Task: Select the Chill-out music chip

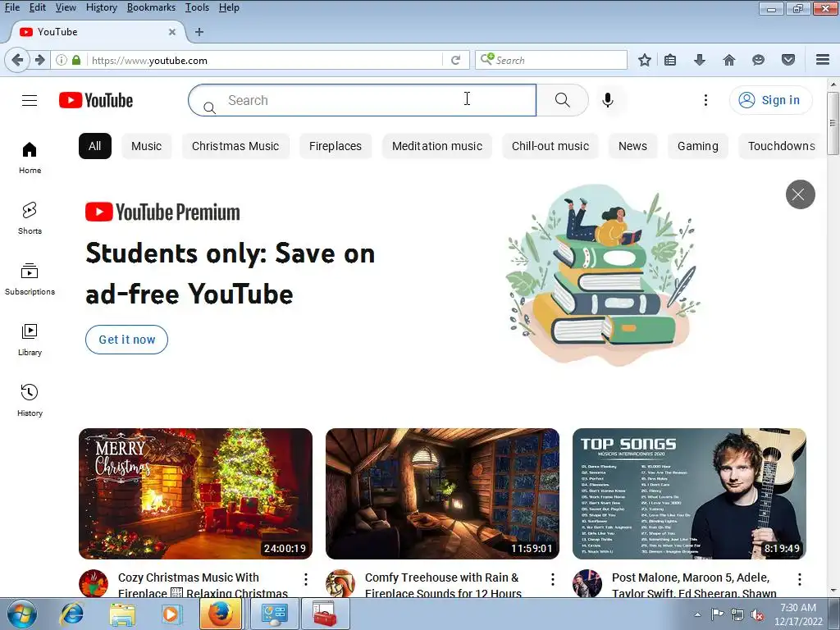Action: [550, 146]
